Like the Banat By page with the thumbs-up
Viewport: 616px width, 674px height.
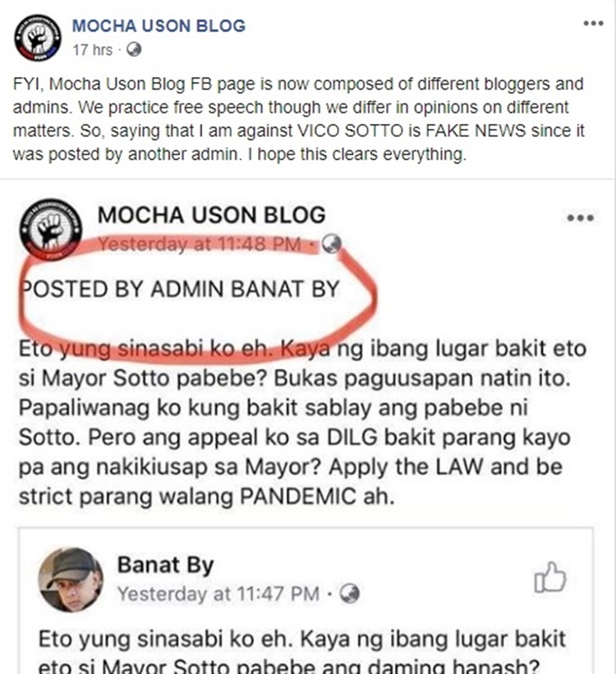(x=549, y=577)
